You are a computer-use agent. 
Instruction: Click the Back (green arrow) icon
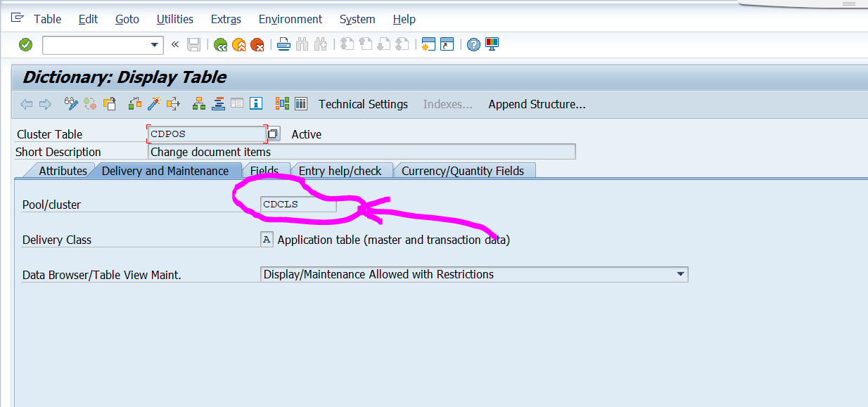click(219, 44)
